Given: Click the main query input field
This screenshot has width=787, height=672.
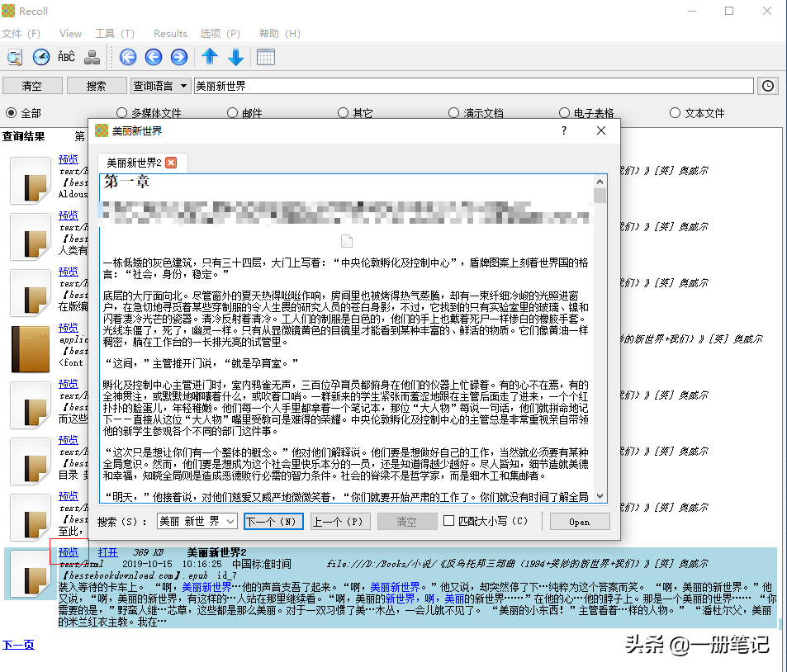Looking at the screenshot, I should pyautogui.click(x=474, y=86).
